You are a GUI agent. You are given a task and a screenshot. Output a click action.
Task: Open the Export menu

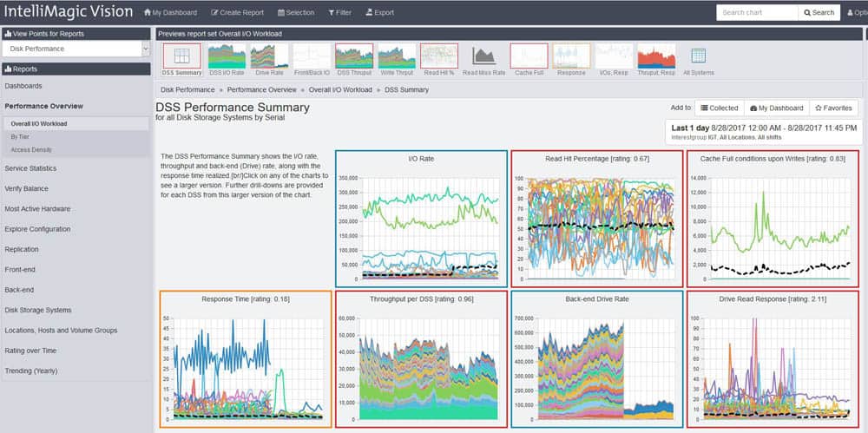tap(380, 12)
